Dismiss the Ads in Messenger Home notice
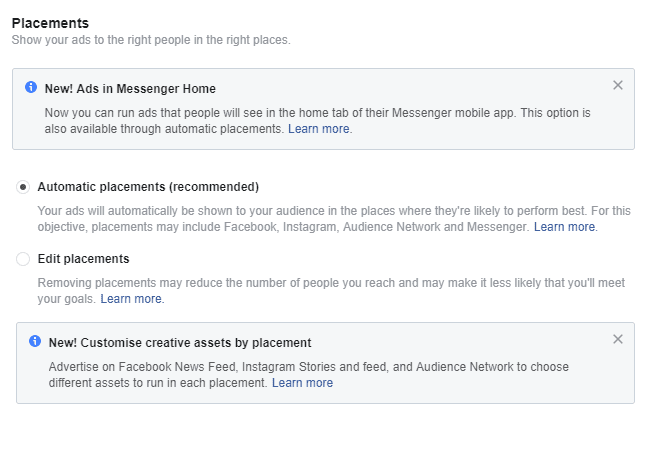This screenshot has height=455, width=652. 618,85
